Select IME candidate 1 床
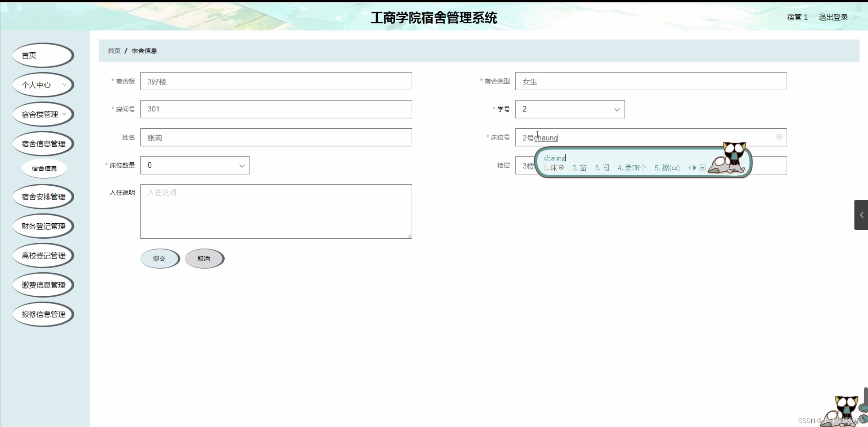 553,168
